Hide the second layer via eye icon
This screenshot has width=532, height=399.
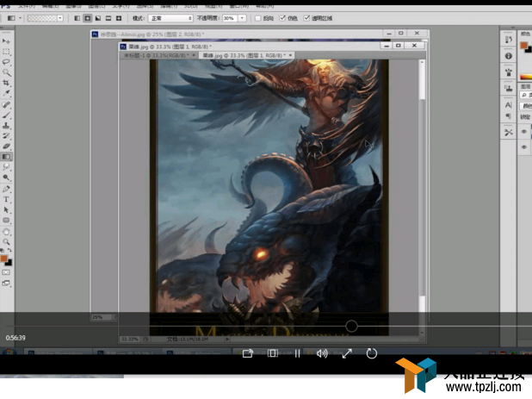(x=524, y=147)
